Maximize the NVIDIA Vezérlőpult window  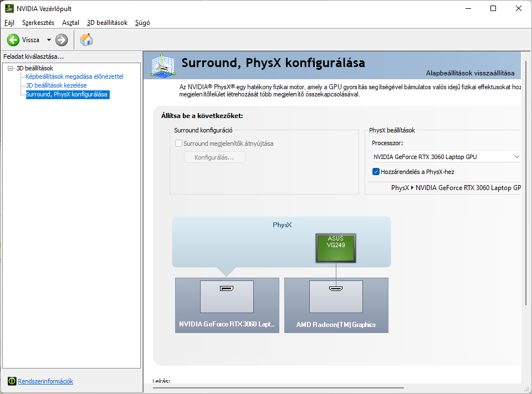point(493,8)
